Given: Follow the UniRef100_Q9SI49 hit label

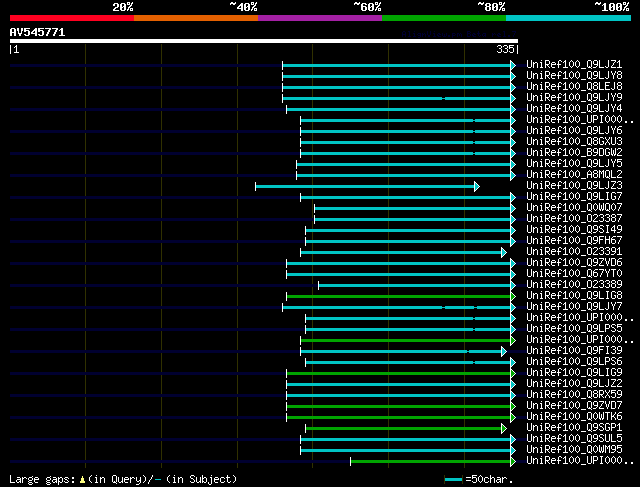Looking at the screenshot, I should point(573,230).
